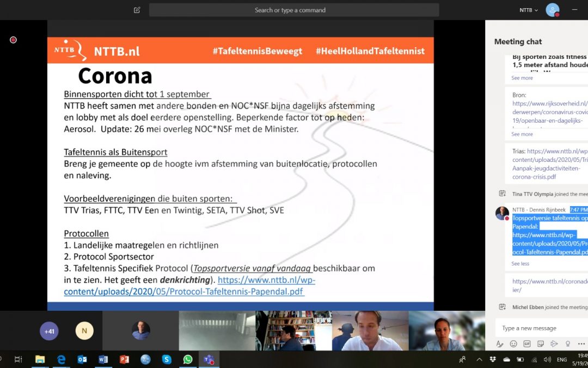Click the 7:47 PM message timestamp
This screenshot has width=588, height=368.
pos(579,209)
